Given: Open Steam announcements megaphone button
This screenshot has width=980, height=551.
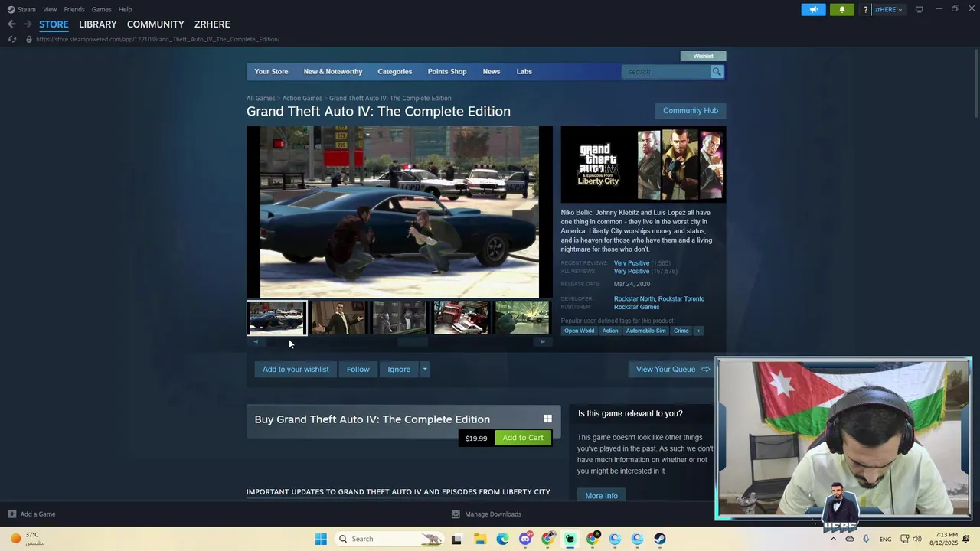Looking at the screenshot, I should 813,9.
